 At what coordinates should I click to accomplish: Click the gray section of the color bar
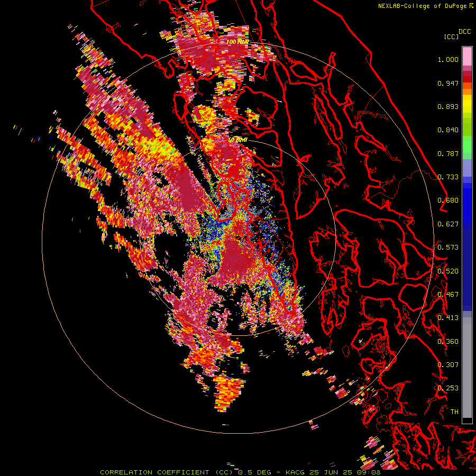tap(467, 369)
